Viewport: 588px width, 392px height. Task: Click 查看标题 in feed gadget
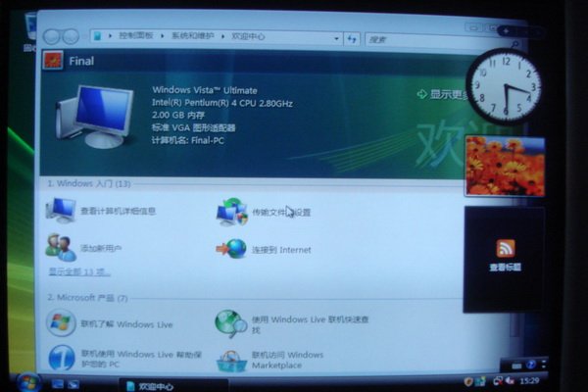tap(505, 268)
